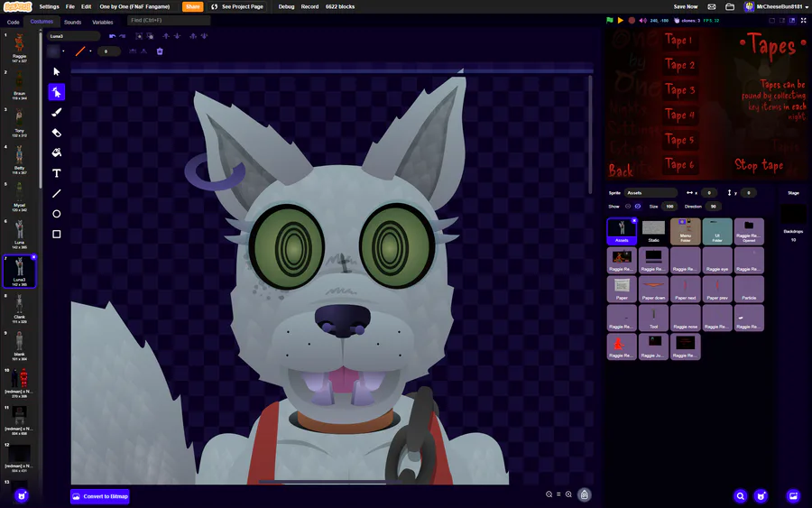Click Convert to Bitmap

(100, 496)
